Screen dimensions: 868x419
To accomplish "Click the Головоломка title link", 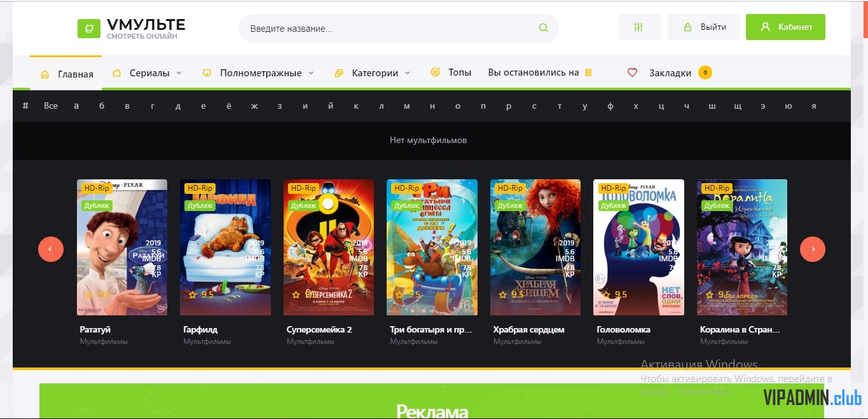I will coord(623,329).
